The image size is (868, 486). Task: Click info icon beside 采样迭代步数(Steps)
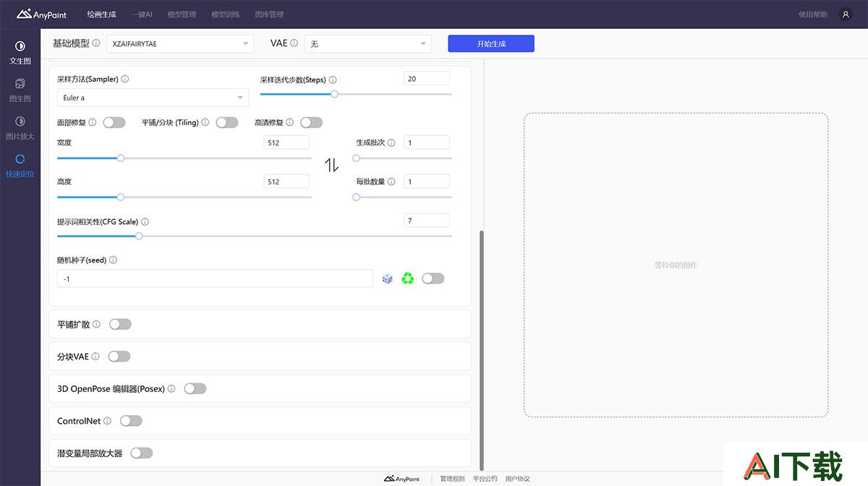coord(333,80)
